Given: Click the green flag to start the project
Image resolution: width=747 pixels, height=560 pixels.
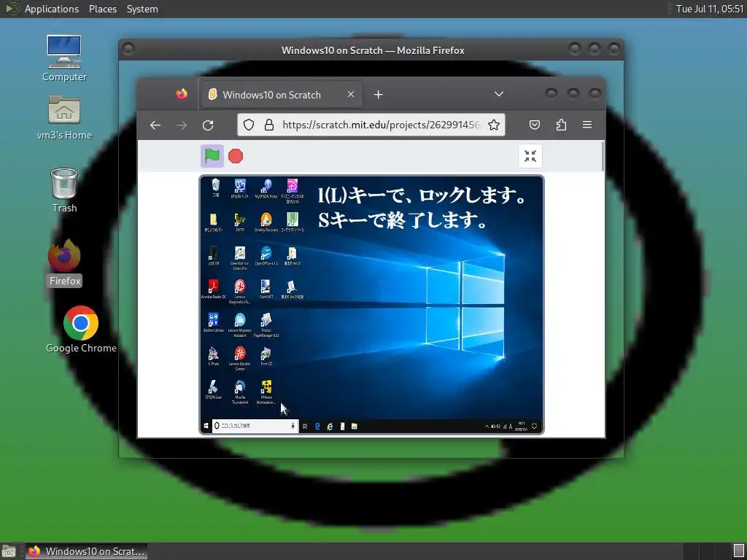Looking at the screenshot, I should (x=212, y=156).
